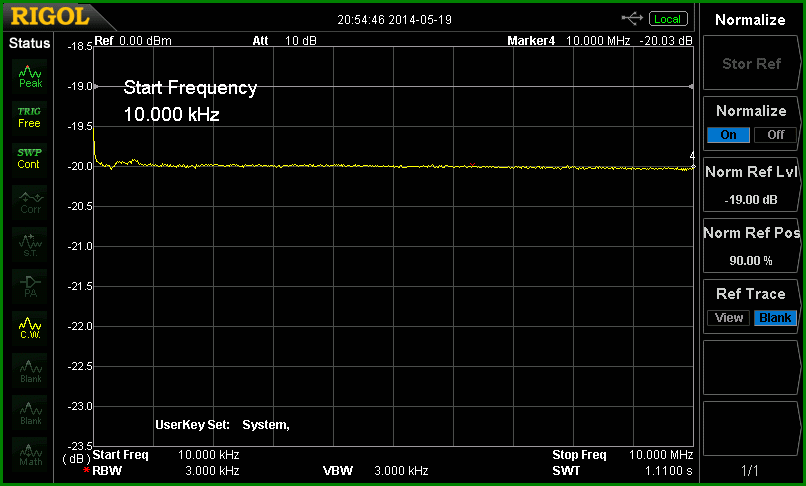The image size is (806, 486).
Task: Open the Norm Ref Pos setting
Action: tap(751, 246)
